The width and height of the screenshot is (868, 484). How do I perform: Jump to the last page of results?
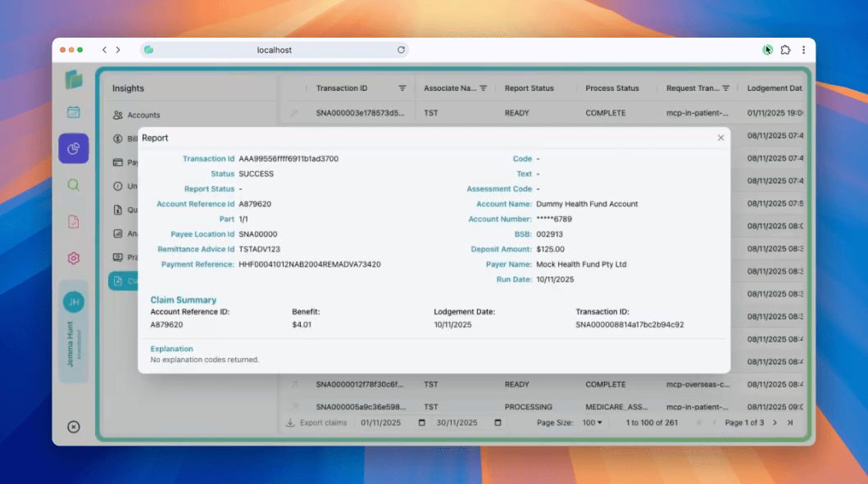click(x=791, y=423)
